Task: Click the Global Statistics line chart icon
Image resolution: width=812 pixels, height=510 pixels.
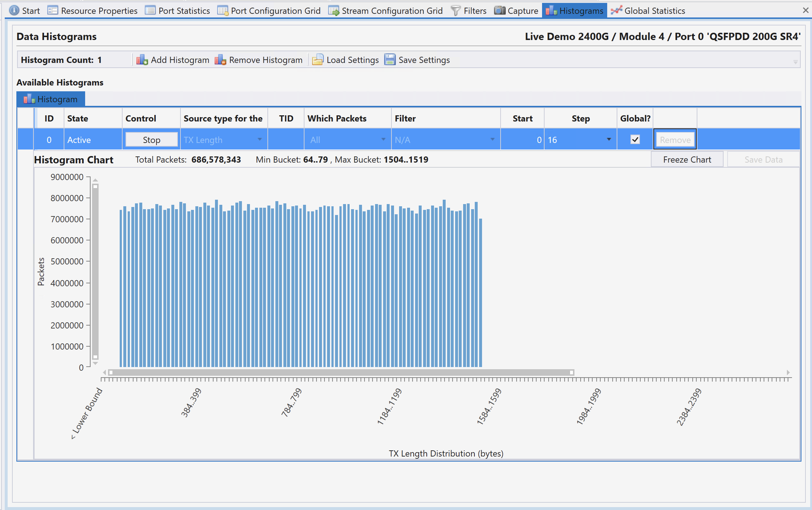Action: [616, 11]
